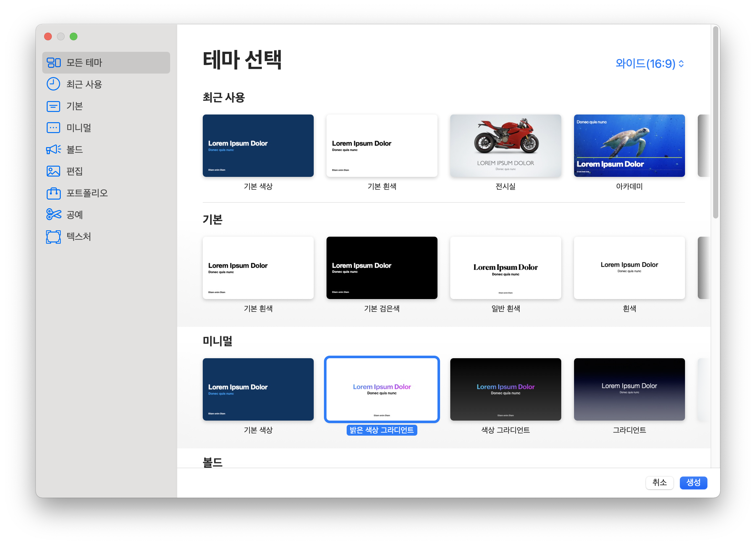This screenshot has width=756, height=545.
Task: Open the 텍스처 category icon
Action: click(x=53, y=236)
